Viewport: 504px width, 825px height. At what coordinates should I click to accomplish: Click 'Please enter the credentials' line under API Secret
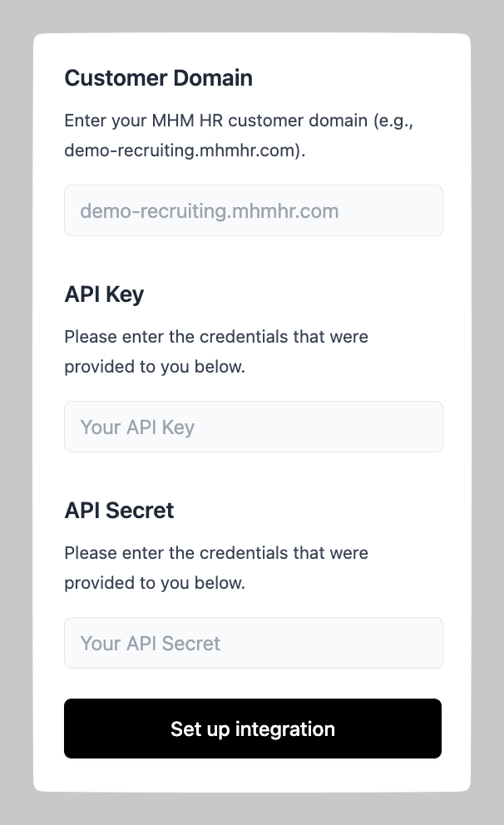point(216,553)
